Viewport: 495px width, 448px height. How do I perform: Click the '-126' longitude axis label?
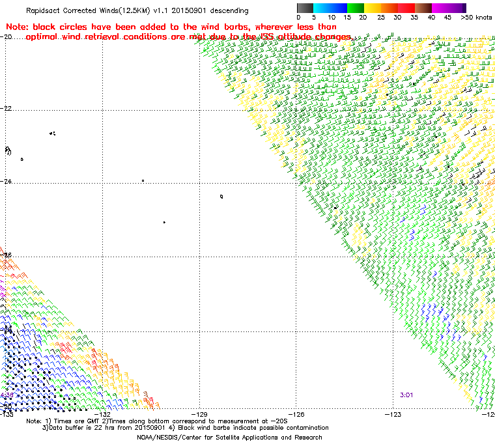[x=296, y=414]
